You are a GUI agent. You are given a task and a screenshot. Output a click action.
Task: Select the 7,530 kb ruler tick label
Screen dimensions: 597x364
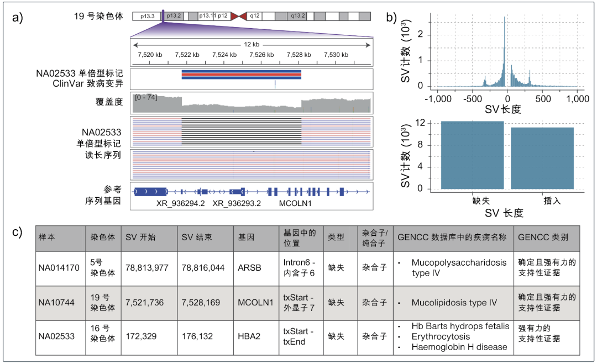336,55
